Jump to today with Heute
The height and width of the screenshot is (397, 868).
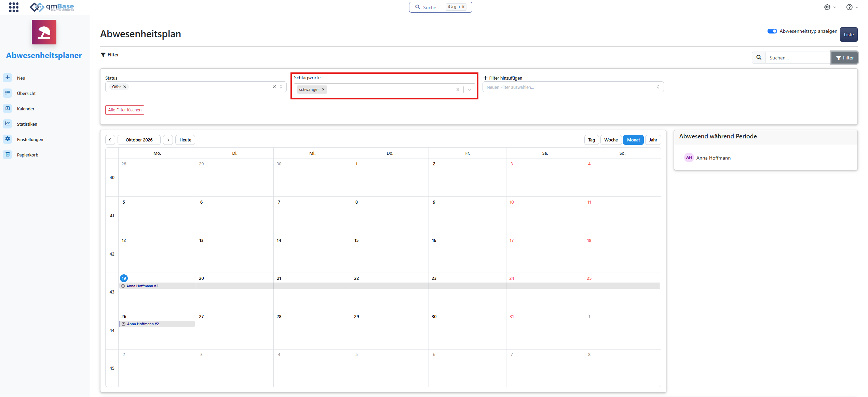(185, 140)
